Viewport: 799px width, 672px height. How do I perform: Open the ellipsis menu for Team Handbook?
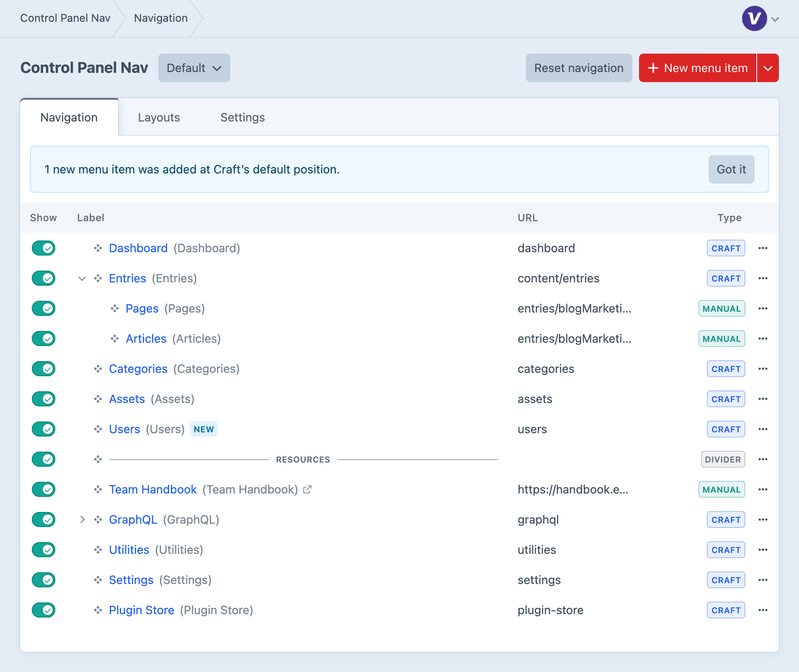(763, 489)
